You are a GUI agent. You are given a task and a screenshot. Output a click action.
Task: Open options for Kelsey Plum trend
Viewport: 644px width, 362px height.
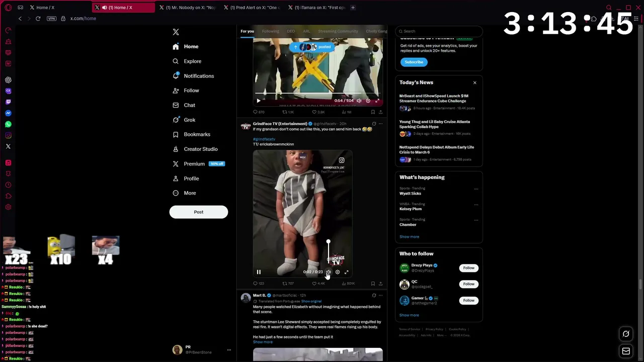pyautogui.click(x=476, y=205)
